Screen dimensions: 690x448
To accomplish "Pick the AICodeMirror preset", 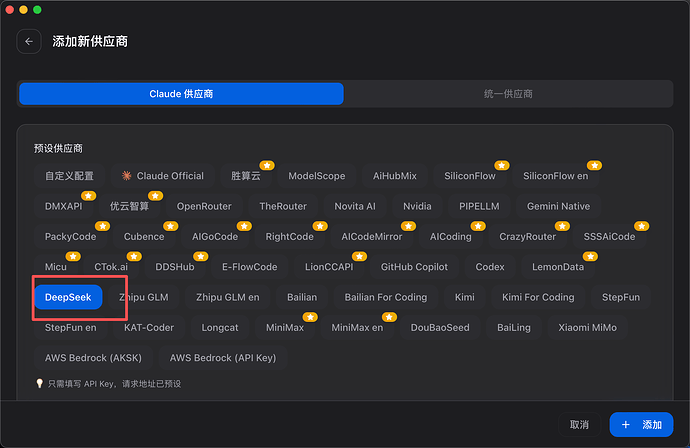I will point(372,237).
